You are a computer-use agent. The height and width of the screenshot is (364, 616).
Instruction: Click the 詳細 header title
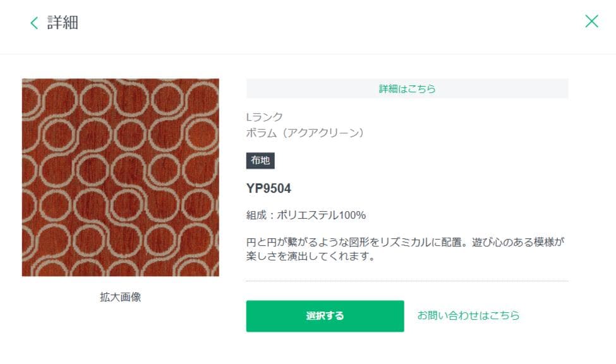[x=63, y=23]
